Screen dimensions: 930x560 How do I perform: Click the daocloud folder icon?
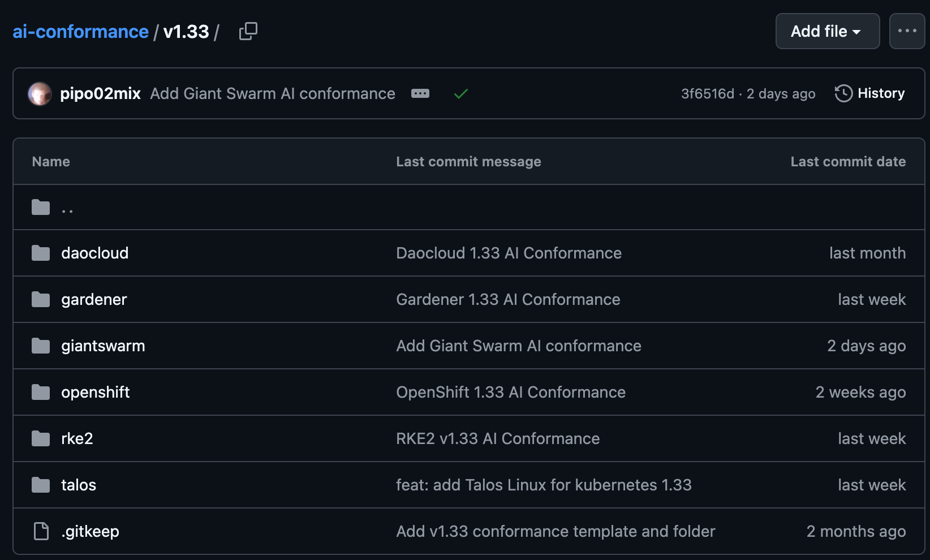point(40,253)
